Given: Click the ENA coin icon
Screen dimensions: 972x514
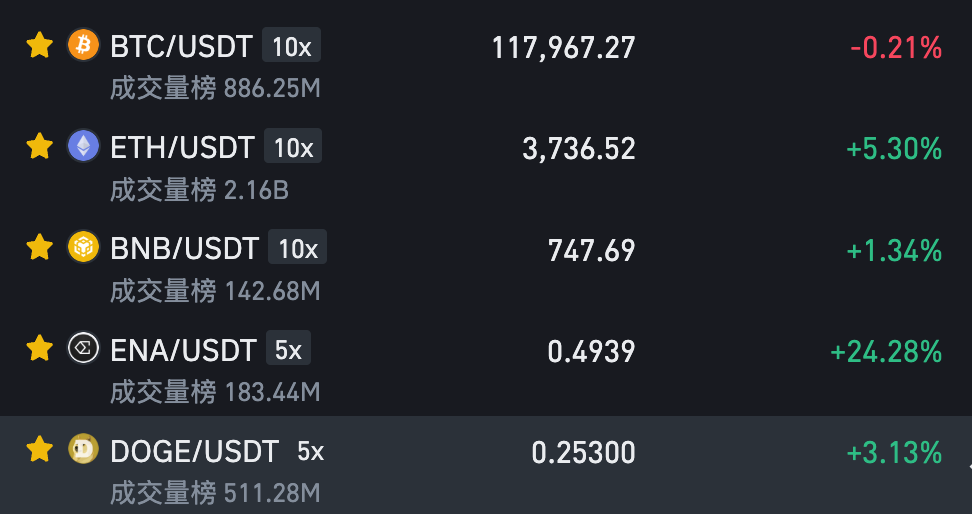Looking at the screenshot, I should [x=83, y=348].
